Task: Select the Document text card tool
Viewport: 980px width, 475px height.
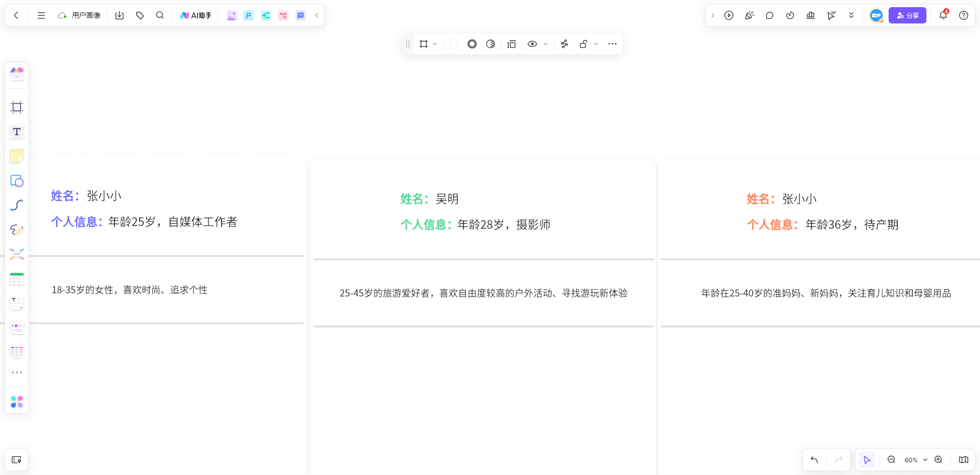Action: [x=17, y=303]
